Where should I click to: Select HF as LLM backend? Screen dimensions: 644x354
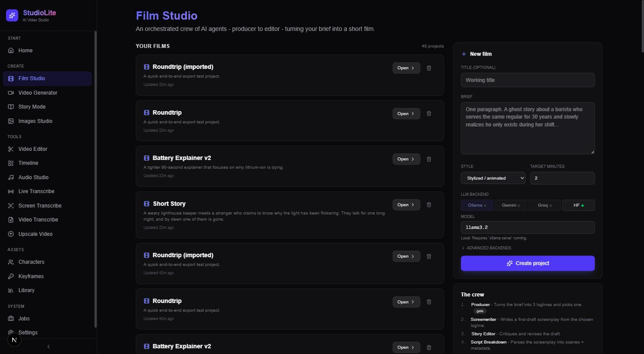pos(579,205)
